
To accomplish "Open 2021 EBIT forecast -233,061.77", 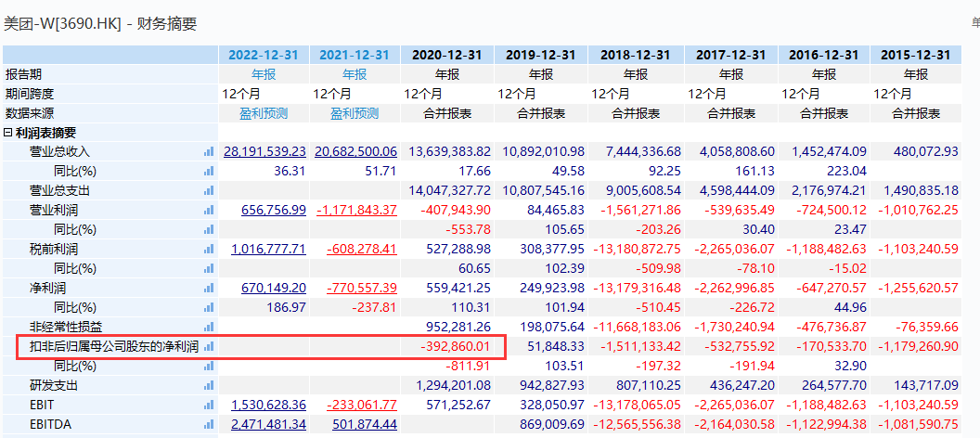I will coord(362,405).
